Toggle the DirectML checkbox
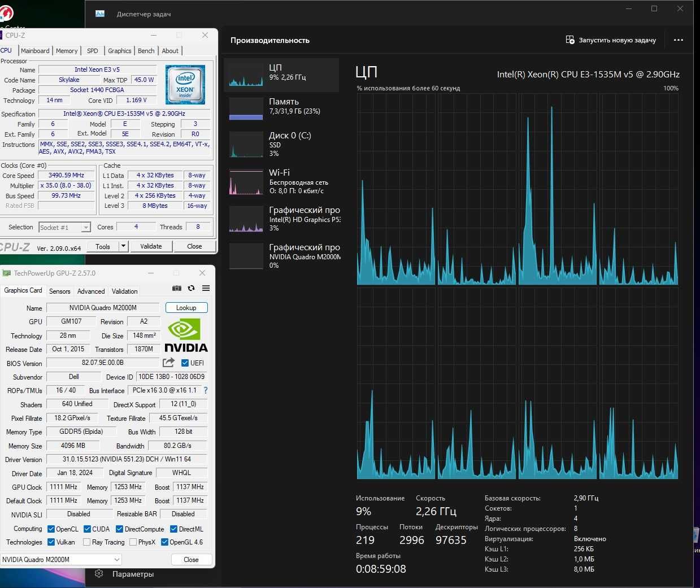 [174, 529]
